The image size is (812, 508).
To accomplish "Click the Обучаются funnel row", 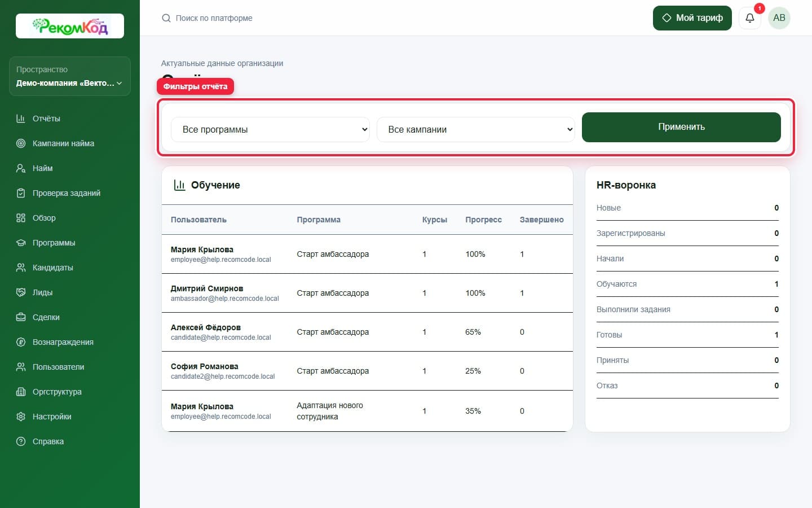I will click(x=687, y=284).
